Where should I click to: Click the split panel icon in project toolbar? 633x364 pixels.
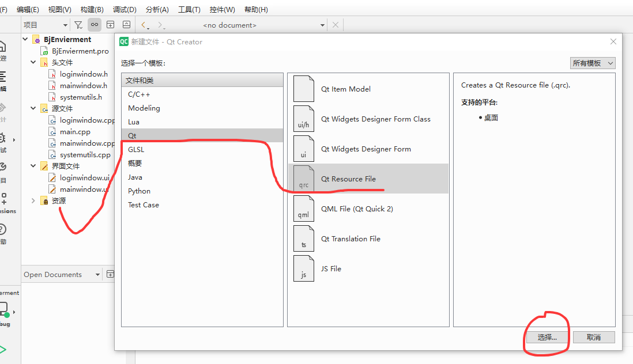[110, 25]
